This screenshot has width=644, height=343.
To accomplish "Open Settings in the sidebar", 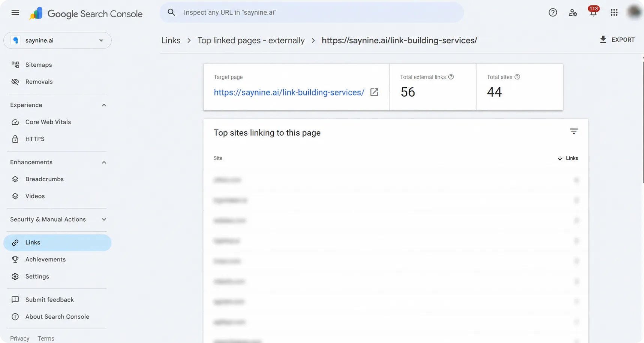I will (x=37, y=276).
